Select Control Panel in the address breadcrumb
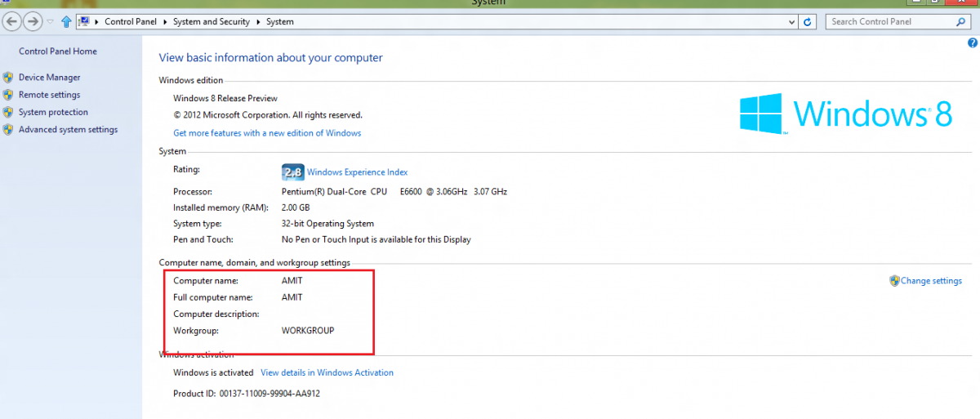The height and width of the screenshot is (419, 980). pos(131,22)
